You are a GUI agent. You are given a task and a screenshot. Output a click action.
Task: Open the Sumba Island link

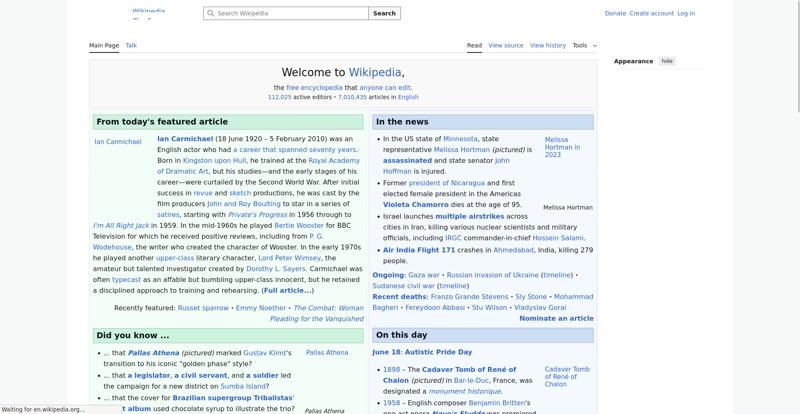coord(243,386)
